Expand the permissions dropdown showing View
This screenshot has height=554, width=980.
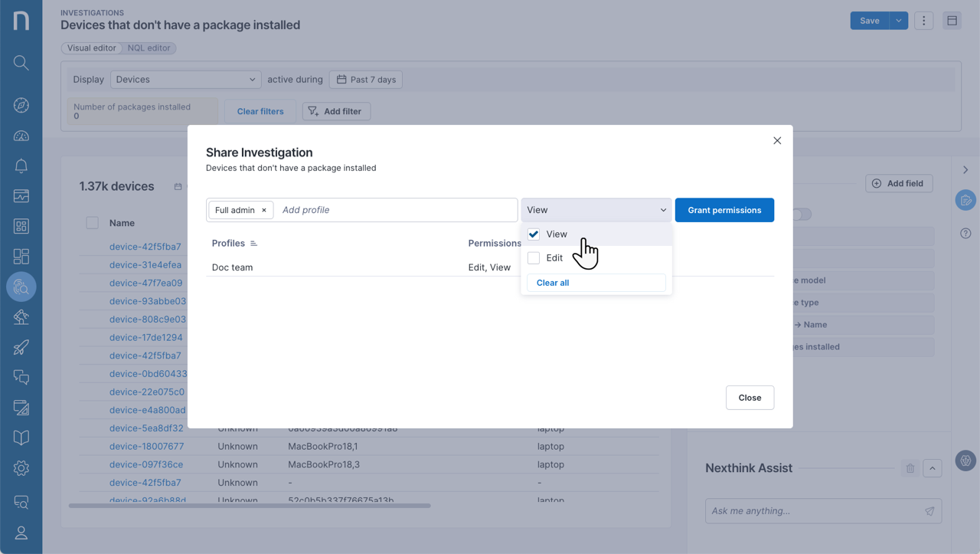coord(596,209)
